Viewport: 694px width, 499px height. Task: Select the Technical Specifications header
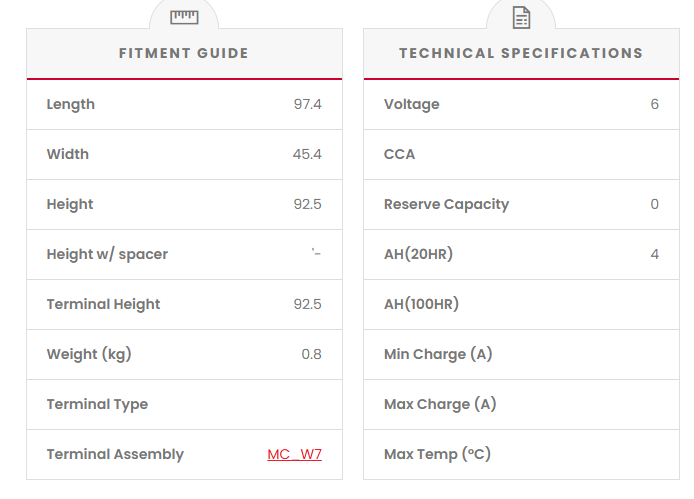[x=521, y=53]
